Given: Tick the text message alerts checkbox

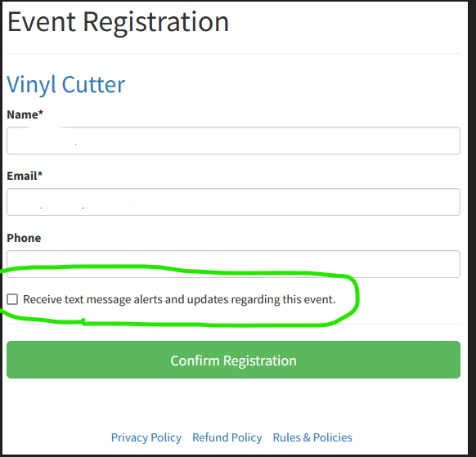Looking at the screenshot, I should [x=12, y=299].
